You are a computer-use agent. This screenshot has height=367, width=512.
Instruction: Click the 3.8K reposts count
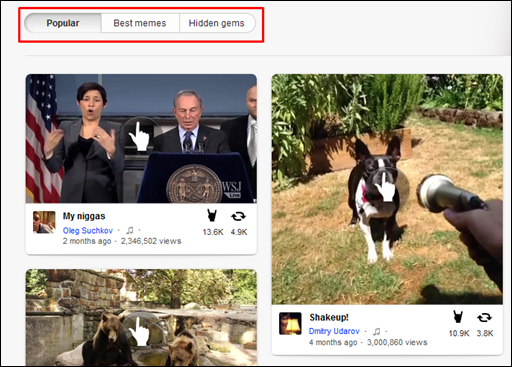point(485,333)
